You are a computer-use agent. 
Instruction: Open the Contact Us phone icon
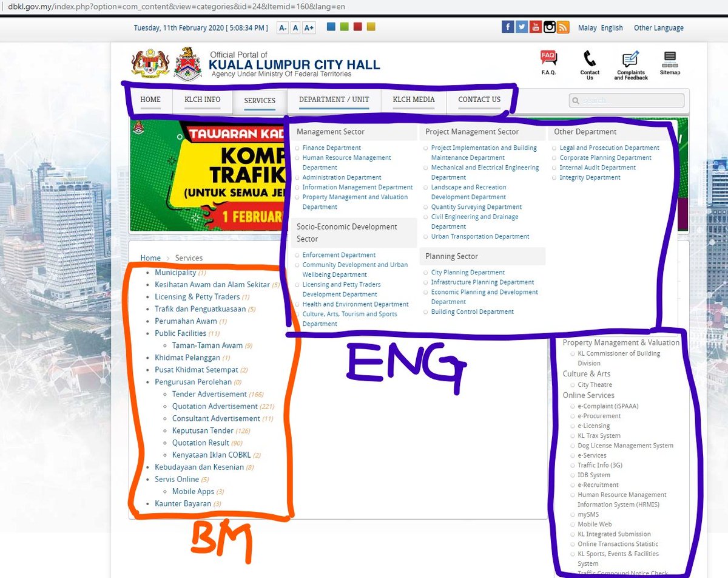(590, 65)
